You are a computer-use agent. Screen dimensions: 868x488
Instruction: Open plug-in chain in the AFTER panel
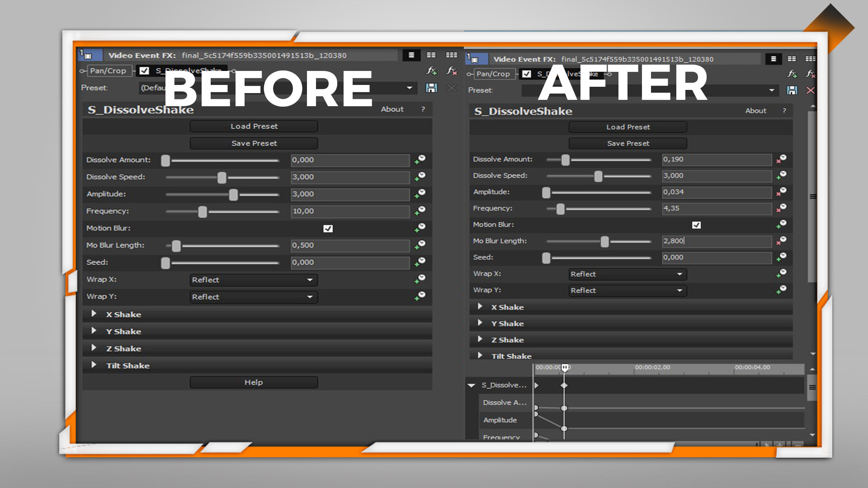(x=792, y=74)
